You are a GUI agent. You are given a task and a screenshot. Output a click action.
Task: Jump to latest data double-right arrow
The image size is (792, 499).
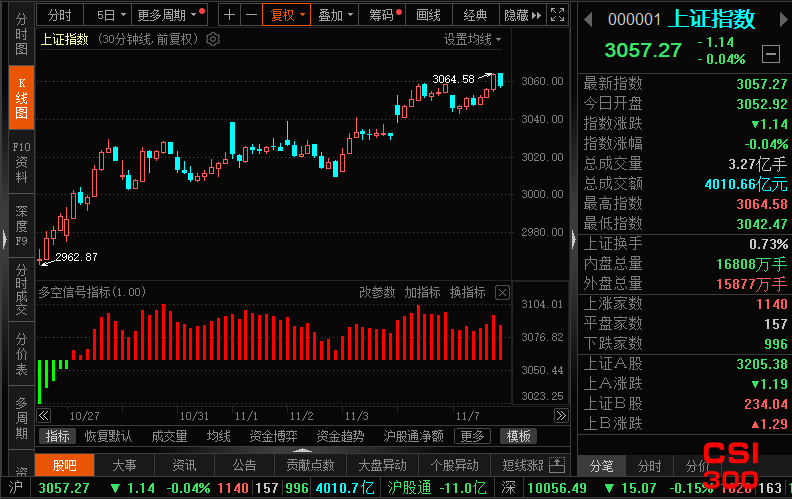click(x=561, y=416)
